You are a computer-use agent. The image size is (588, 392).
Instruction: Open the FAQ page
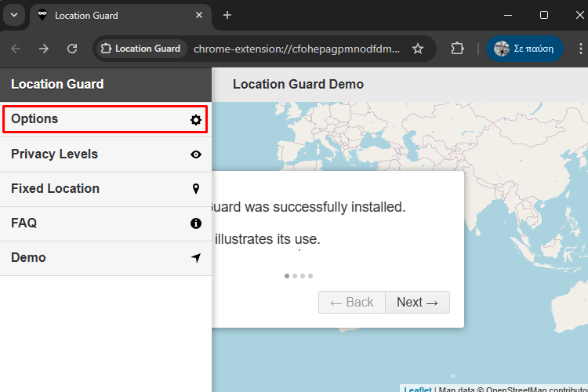pos(105,223)
